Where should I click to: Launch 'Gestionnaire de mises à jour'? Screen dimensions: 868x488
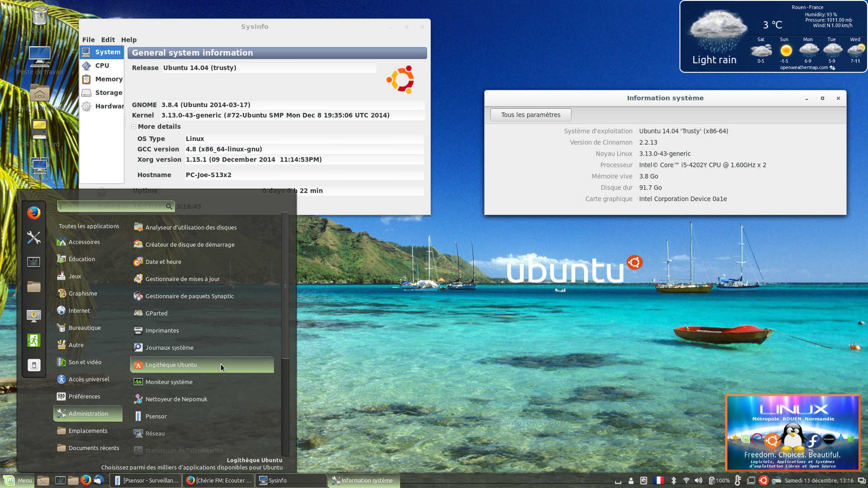(202, 279)
